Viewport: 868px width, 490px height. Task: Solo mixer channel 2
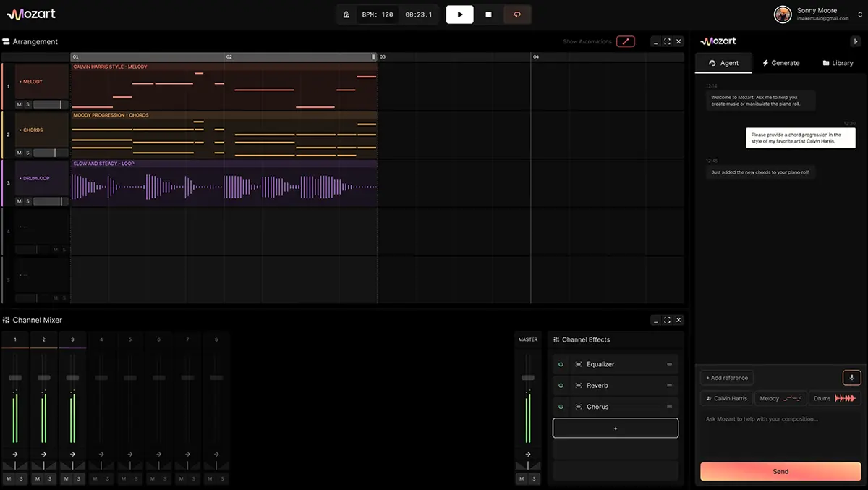pyautogui.click(x=51, y=479)
